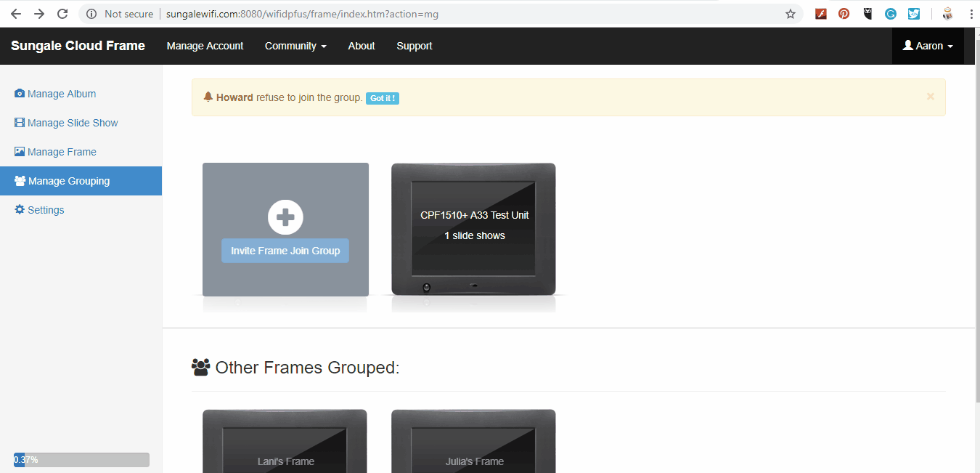
Task: Go to the Sungale Cloud Frame home
Action: 78,46
